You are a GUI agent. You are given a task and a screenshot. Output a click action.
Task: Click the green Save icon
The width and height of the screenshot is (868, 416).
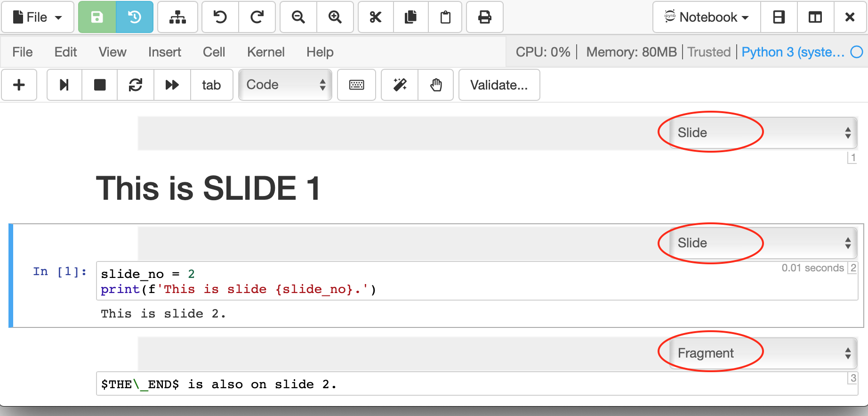point(97,17)
